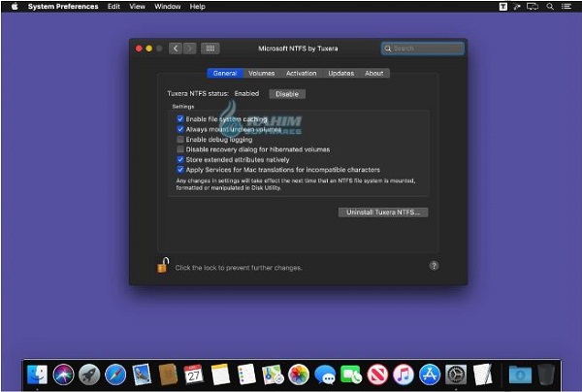
Task: Check Disable recovery dialog for hibernated volumes
Action: coord(180,149)
